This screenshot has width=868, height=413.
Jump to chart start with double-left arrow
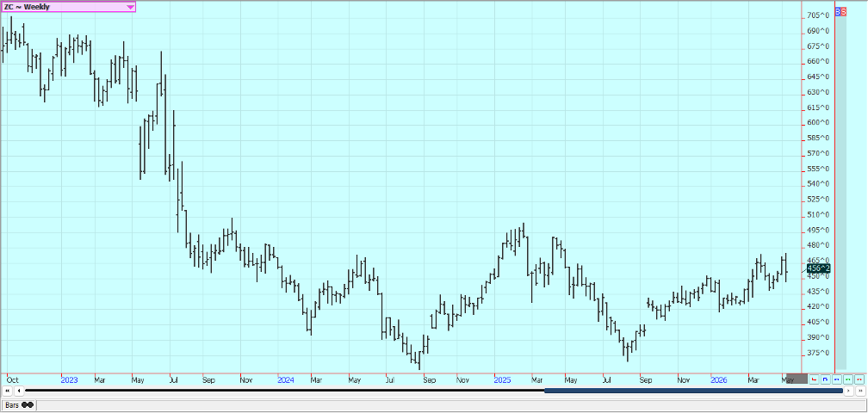(7, 391)
